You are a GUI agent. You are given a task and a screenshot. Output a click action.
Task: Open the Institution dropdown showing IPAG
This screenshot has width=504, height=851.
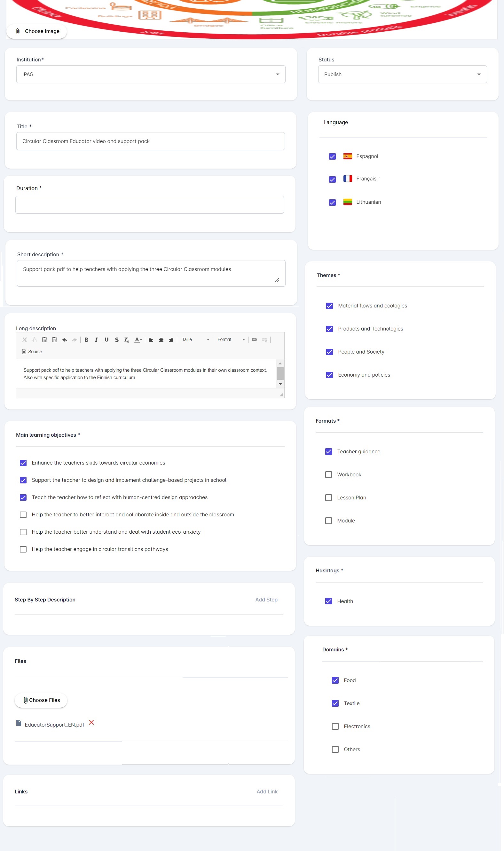tap(151, 75)
